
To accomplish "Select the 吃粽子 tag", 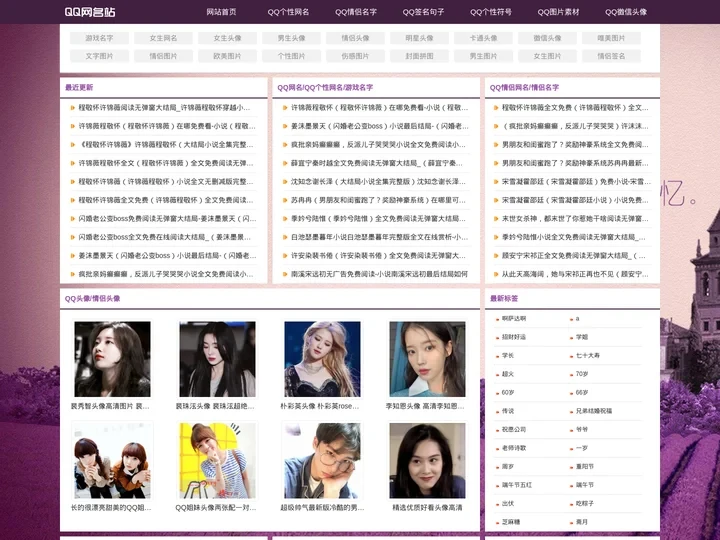I will 585,504.
